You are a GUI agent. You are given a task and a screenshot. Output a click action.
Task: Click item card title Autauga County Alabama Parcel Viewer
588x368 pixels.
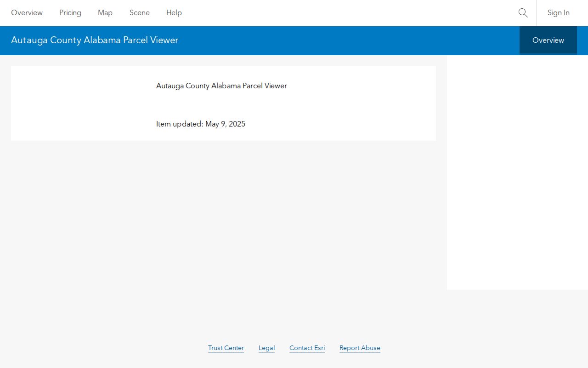221,86
